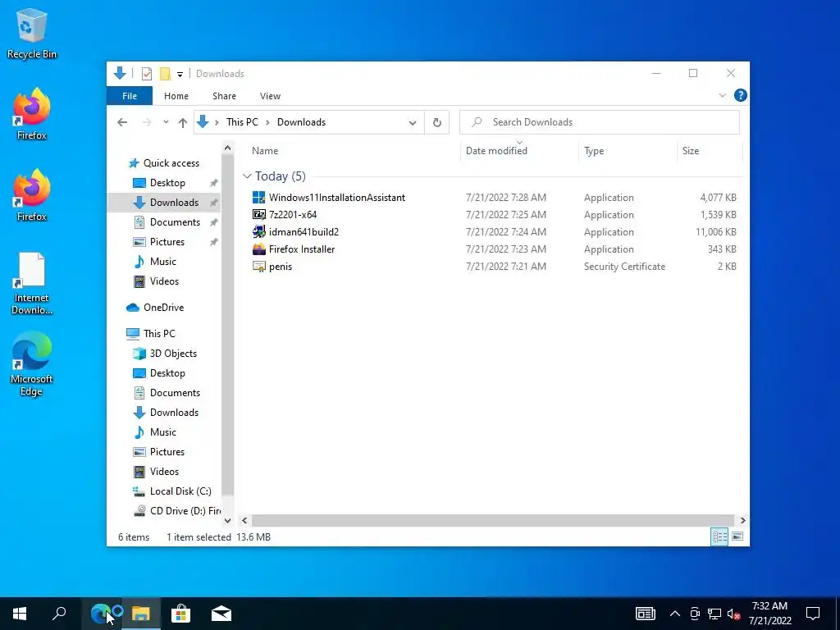Refresh the Downloads folder

(437, 123)
